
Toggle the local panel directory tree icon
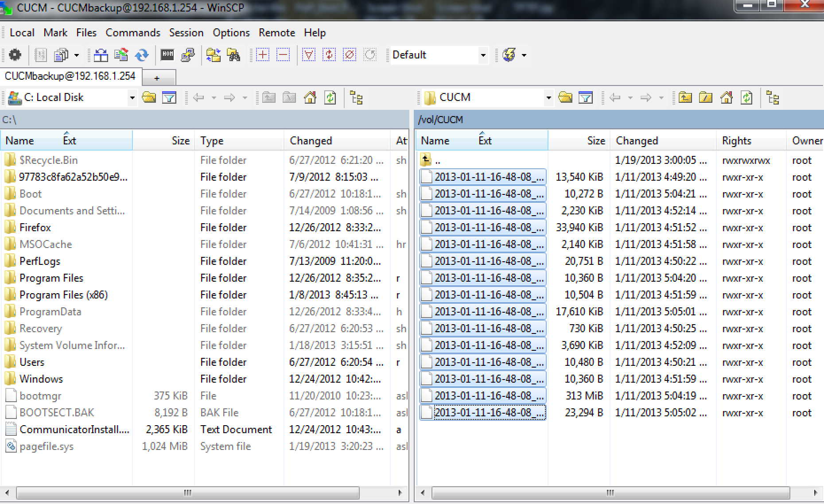click(356, 97)
